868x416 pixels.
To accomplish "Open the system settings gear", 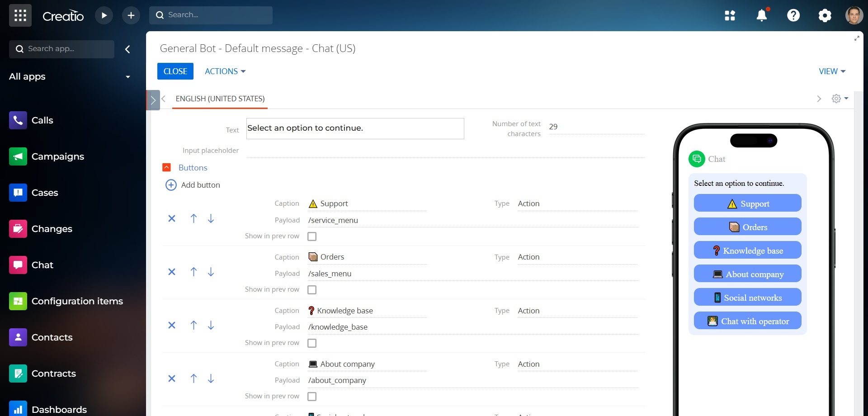I will pos(825,15).
